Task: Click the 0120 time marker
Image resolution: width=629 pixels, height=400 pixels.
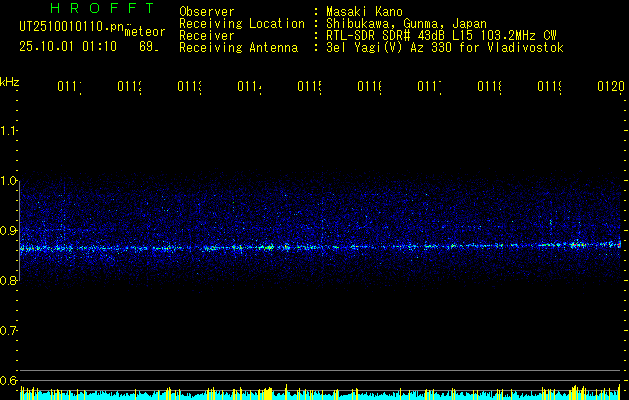Action: (611, 86)
